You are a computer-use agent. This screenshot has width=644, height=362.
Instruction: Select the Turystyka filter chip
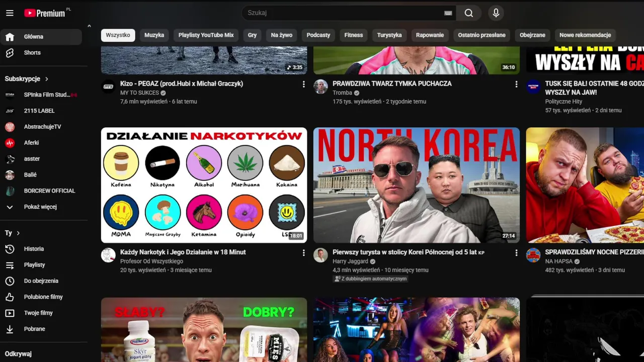click(x=389, y=35)
